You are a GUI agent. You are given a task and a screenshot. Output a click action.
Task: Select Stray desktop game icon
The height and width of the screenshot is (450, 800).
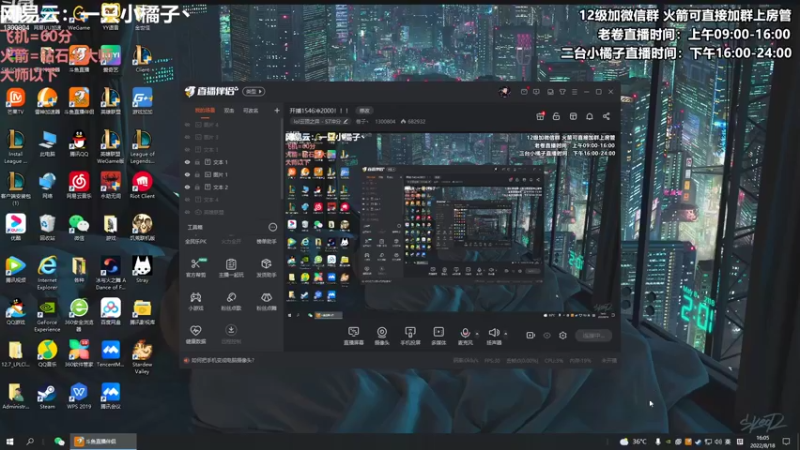point(142,269)
